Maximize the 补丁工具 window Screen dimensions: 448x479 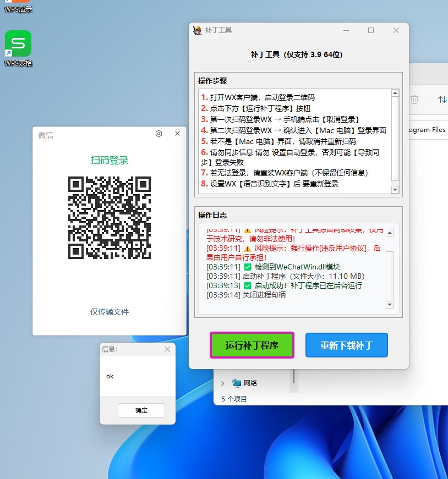point(371,30)
